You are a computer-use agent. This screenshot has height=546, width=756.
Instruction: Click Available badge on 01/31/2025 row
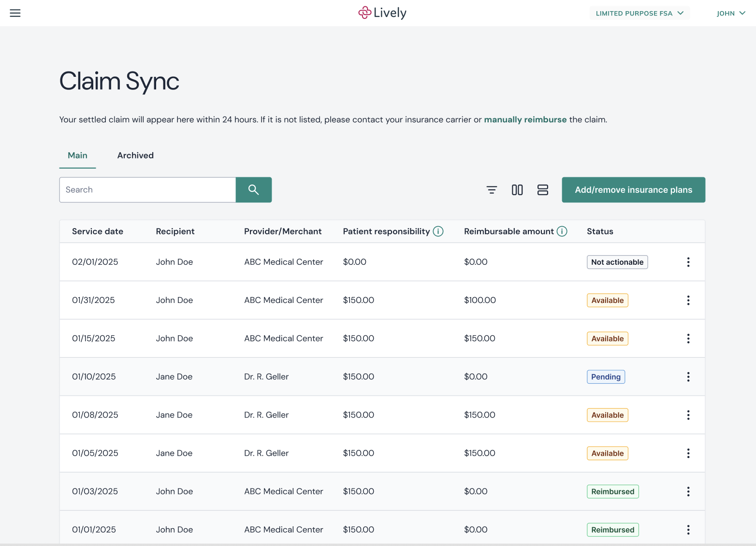608,300
